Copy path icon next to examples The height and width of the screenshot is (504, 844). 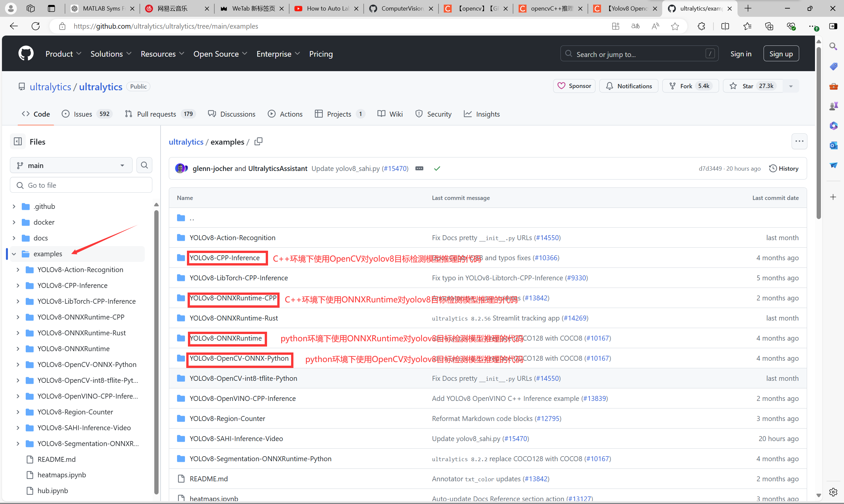(258, 141)
